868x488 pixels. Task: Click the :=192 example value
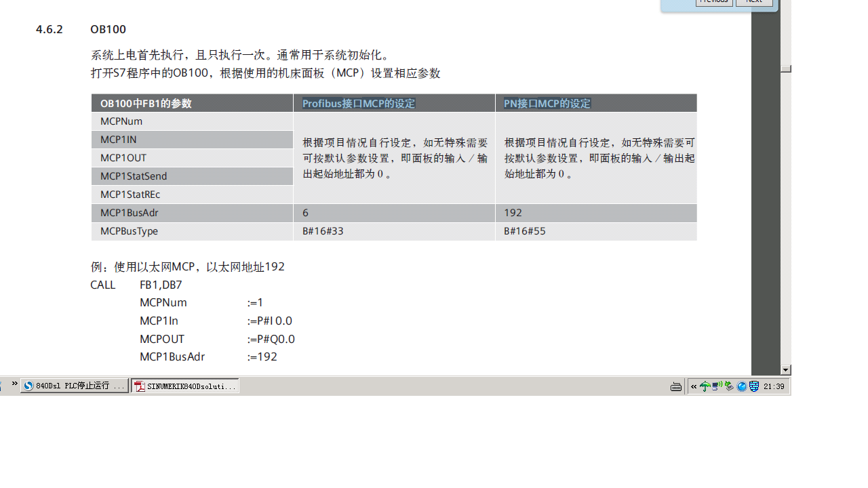[x=262, y=357]
